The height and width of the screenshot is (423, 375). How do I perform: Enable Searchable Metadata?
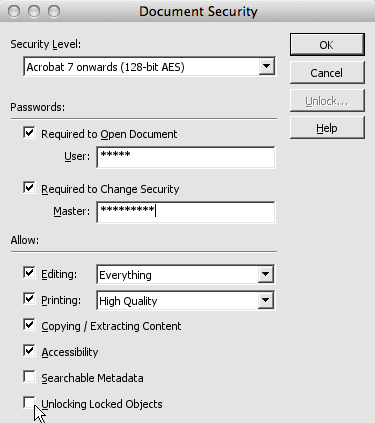pos(29,376)
